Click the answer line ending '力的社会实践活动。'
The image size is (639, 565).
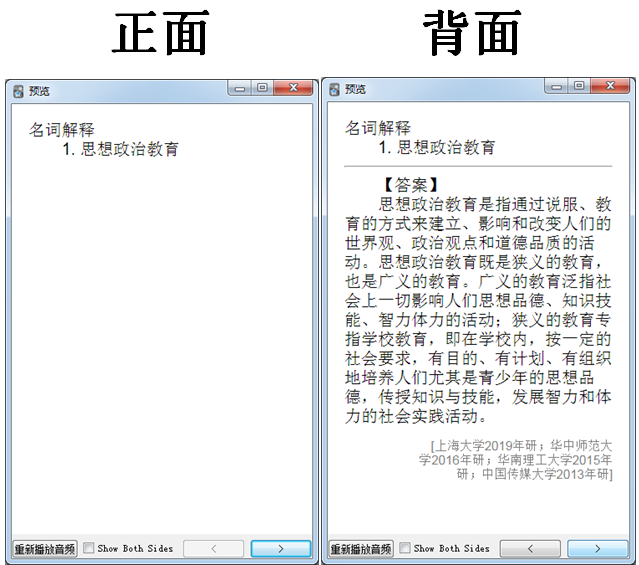416,416
